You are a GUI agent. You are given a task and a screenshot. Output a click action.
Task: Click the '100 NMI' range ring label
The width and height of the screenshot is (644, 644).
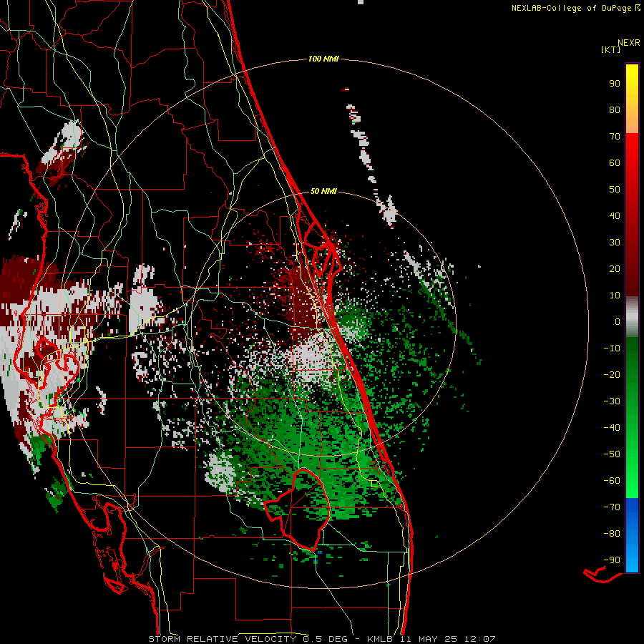point(323,59)
